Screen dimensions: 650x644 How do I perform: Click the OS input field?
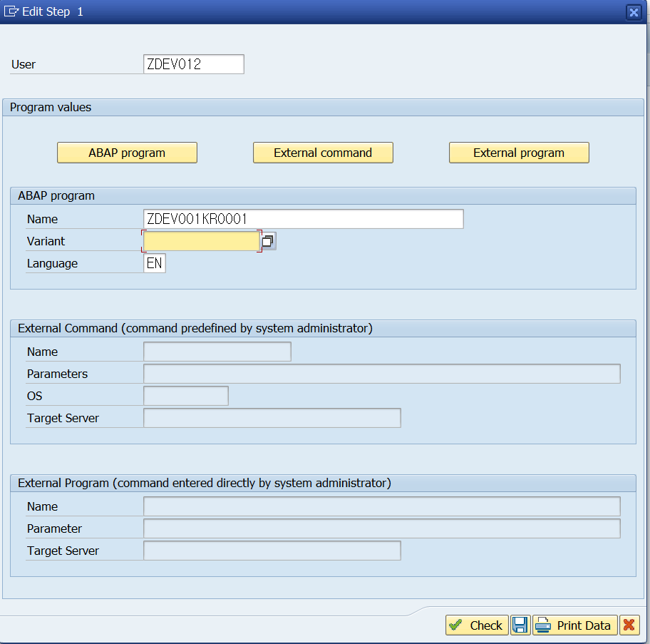tap(185, 396)
